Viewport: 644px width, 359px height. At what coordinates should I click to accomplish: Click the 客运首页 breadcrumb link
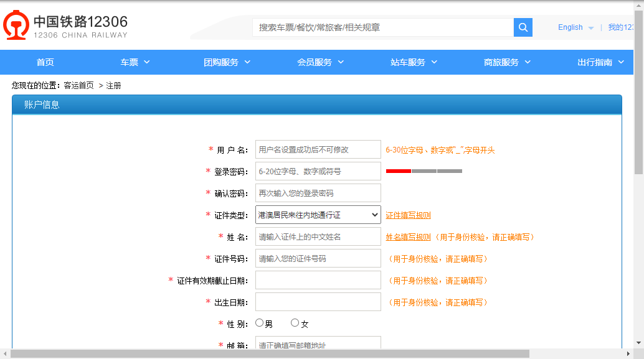click(x=80, y=85)
